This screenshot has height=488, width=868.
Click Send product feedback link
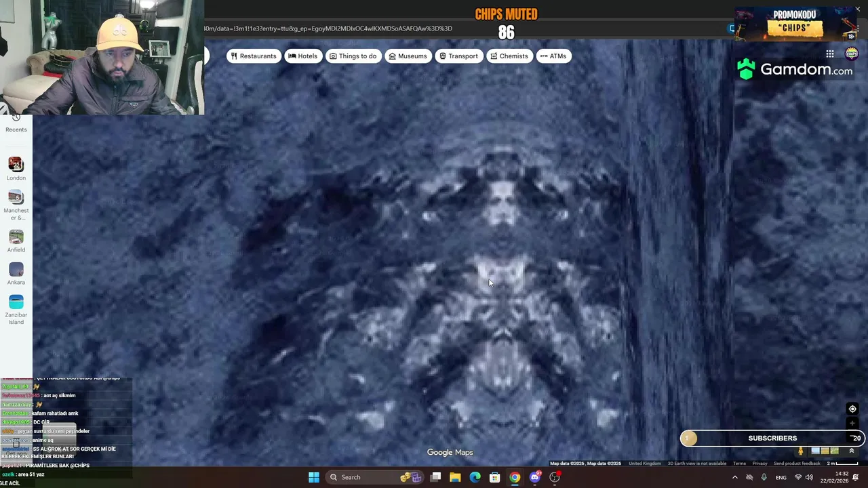[x=797, y=464]
